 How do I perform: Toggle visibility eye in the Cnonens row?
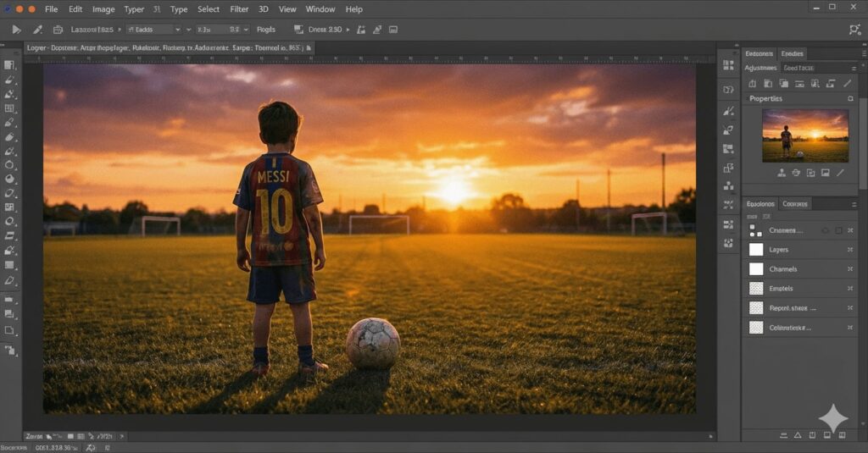tap(826, 230)
